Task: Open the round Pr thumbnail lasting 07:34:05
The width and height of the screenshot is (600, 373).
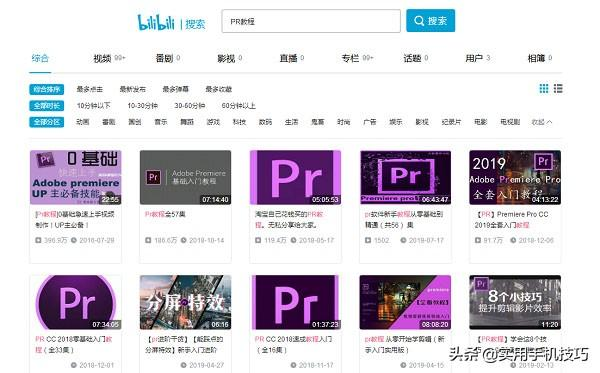Action: pyautogui.click(x=75, y=302)
